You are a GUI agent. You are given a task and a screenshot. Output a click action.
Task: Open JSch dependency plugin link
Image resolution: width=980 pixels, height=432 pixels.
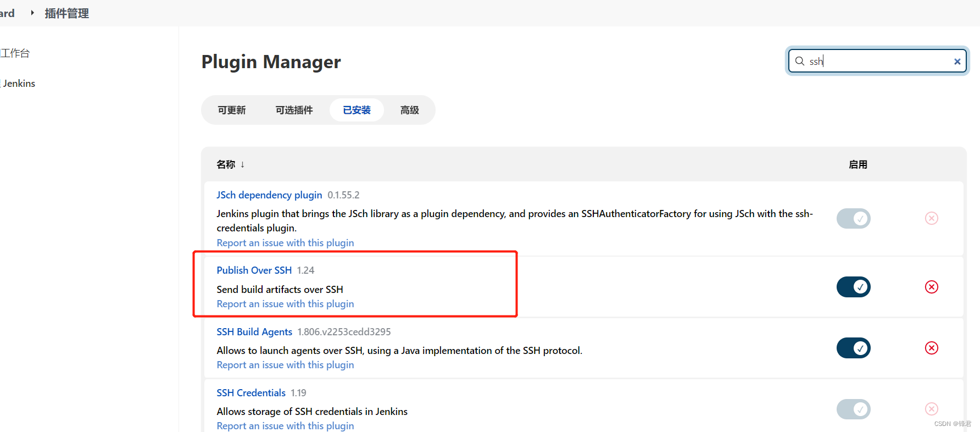pos(269,195)
